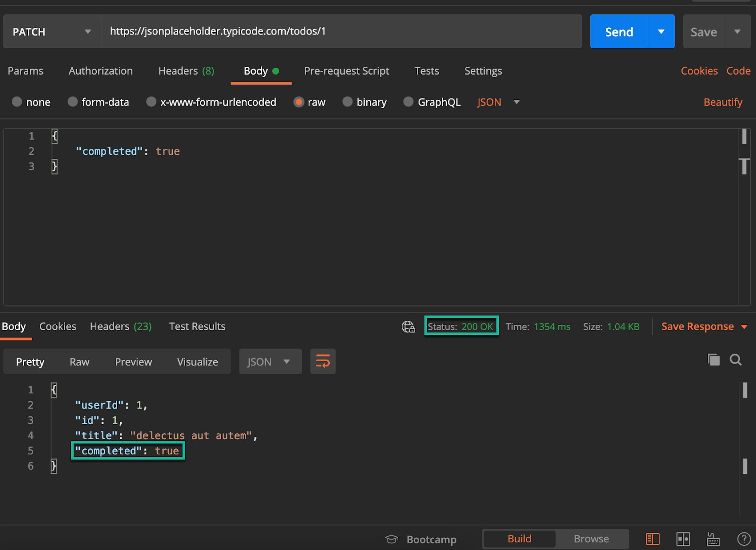
Task: Open the Test Results response tab
Action: (x=197, y=327)
